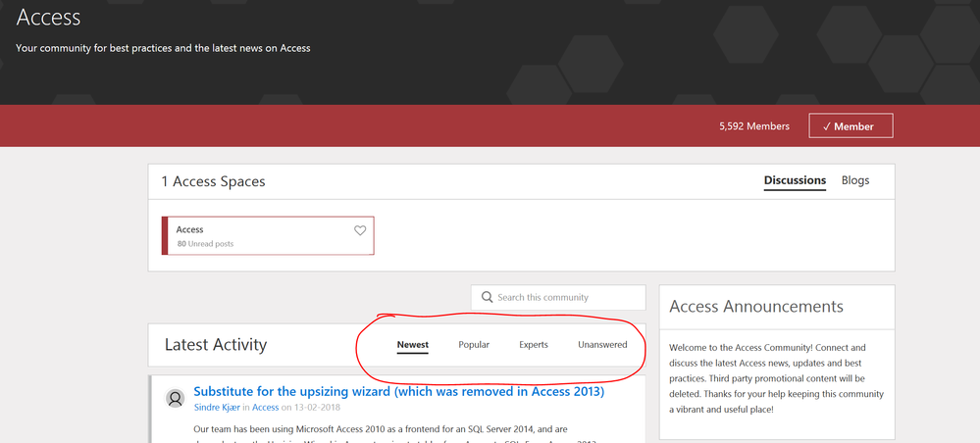This screenshot has width=980, height=443.
Task: Open the Access space card
Action: tap(268, 236)
